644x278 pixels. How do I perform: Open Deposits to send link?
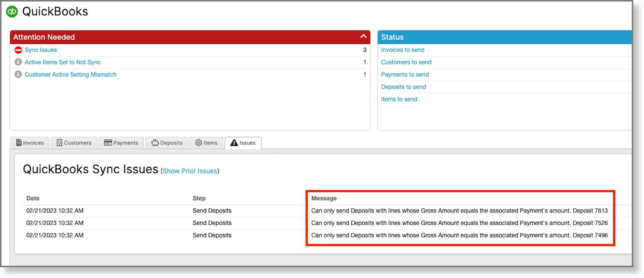[x=403, y=87]
